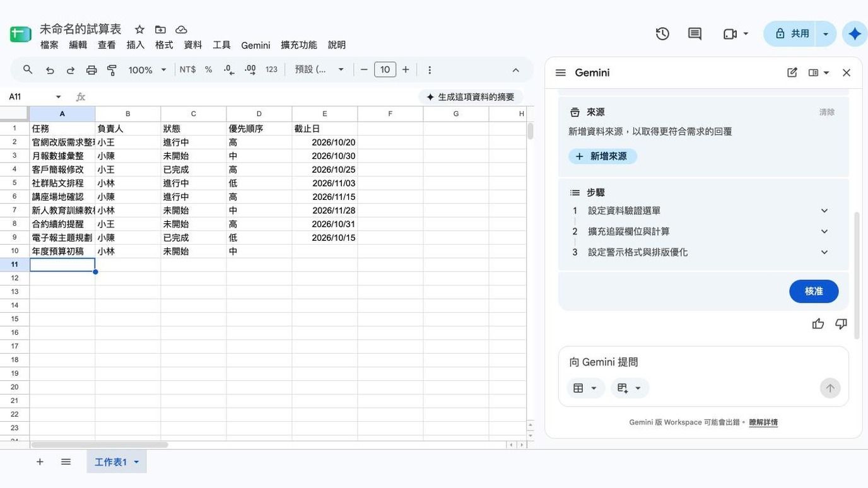Image resolution: width=868 pixels, height=488 pixels.
Task: Print the spreadsheet
Action: click(x=91, y=70)
